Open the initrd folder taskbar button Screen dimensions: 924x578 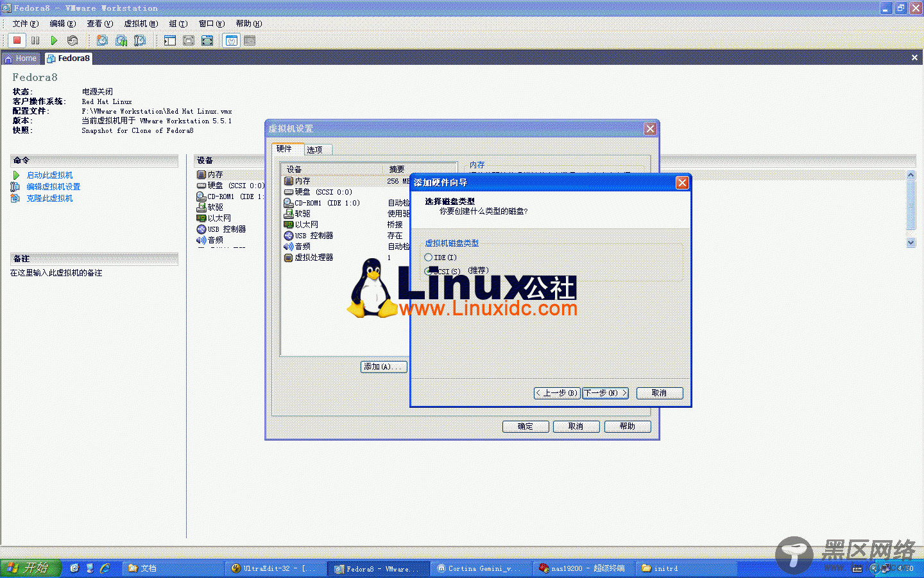[685, 568]
